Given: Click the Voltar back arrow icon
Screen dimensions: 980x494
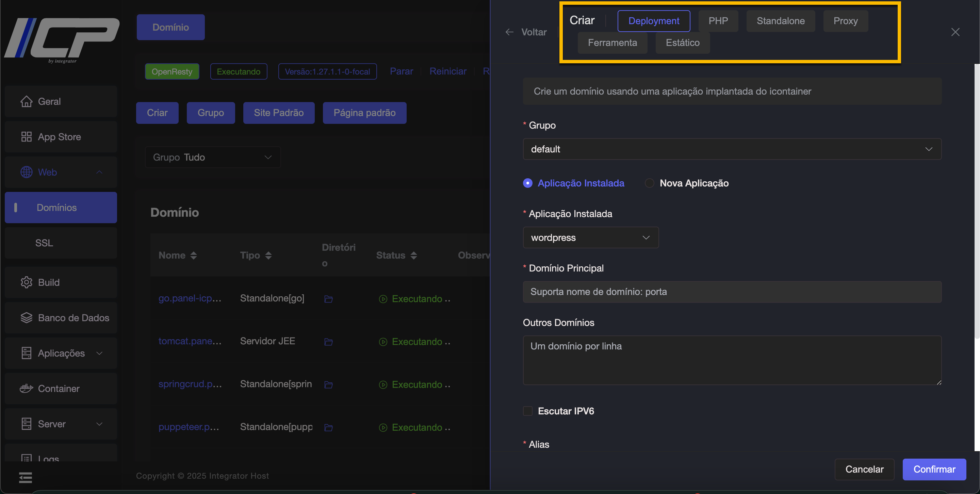Looking at the screenshot, I should [x=509, y=32].
